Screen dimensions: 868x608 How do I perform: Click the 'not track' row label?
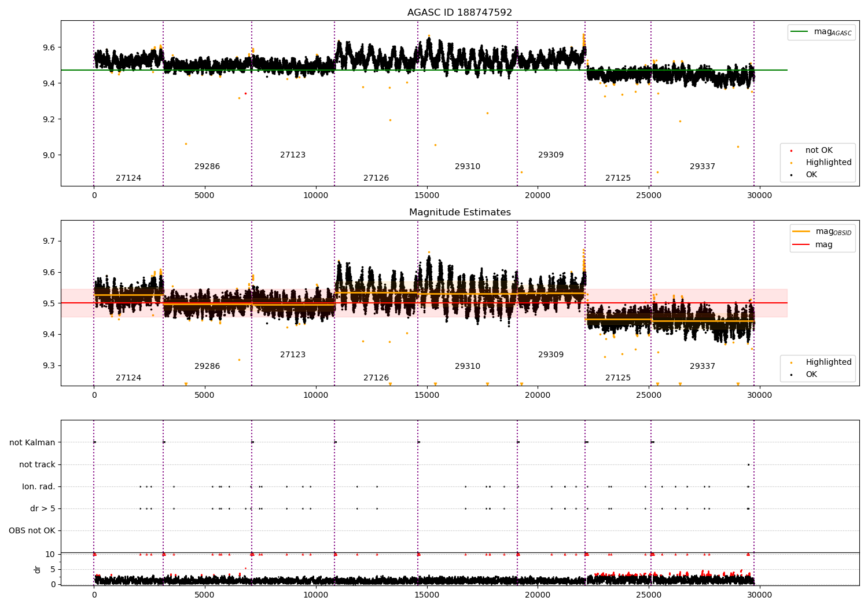point(37,464)
